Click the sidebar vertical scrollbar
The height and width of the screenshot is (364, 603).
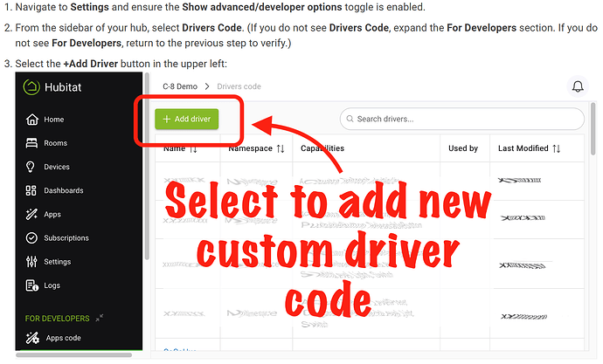pos(147,167)
